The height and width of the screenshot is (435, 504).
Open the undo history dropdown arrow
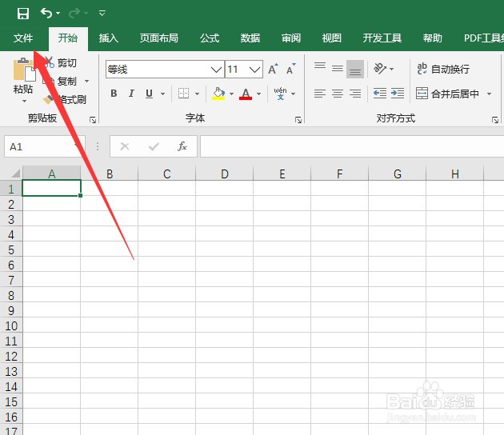coord(58,13)
